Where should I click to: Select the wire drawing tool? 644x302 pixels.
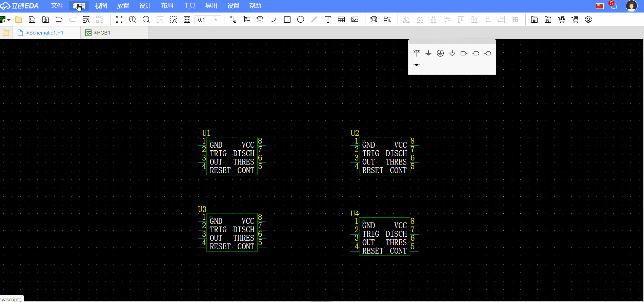tap(233, 20)
